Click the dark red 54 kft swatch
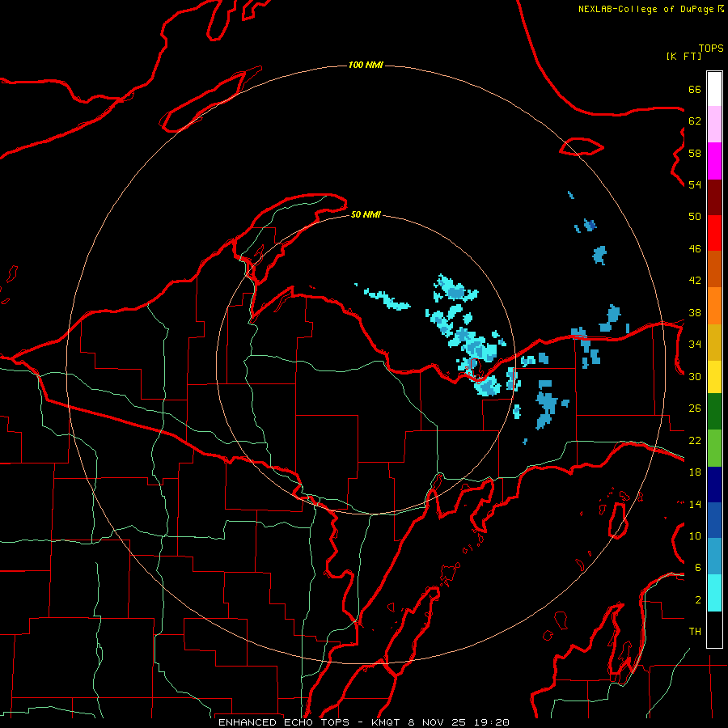 click(x=714, y=198)
